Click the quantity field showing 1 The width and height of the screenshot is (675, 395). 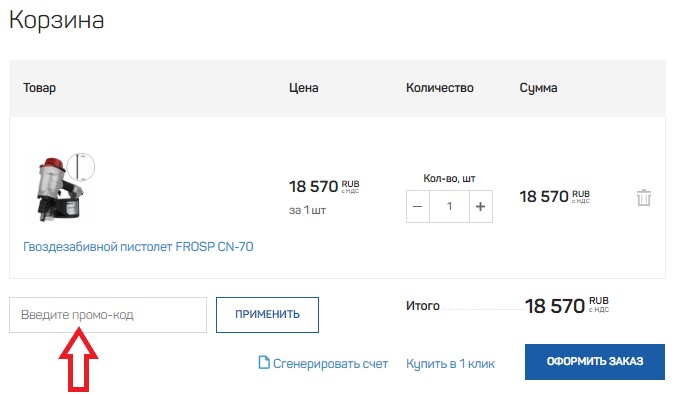point(449,207)
